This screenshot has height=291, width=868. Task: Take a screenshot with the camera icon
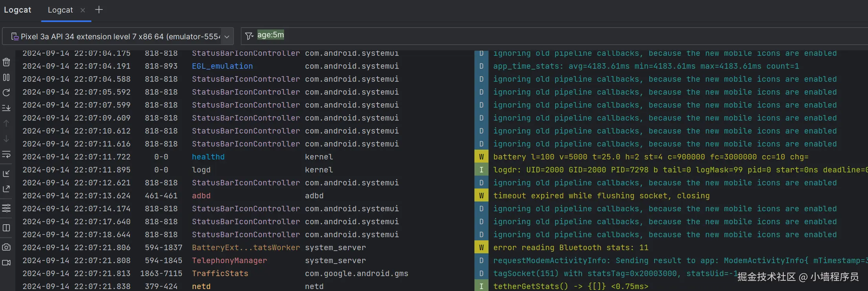click(6, 247)
